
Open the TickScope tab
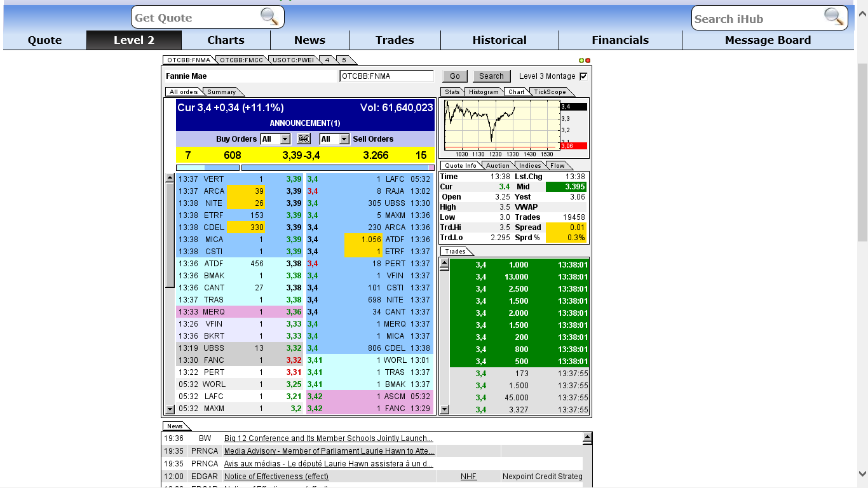click(x=550, y=92)
